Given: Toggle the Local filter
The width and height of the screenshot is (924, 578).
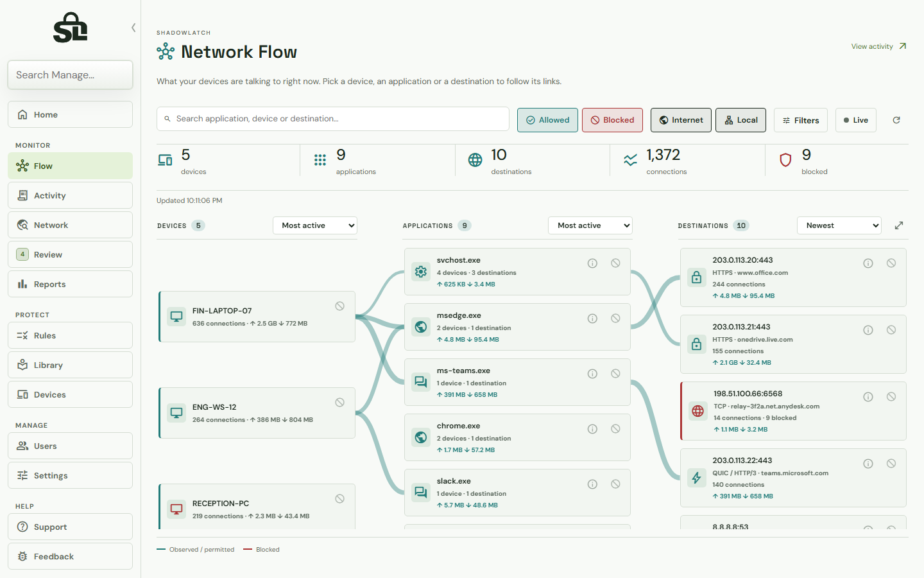Looking at the screenshot, I should (x=740, y=120).
